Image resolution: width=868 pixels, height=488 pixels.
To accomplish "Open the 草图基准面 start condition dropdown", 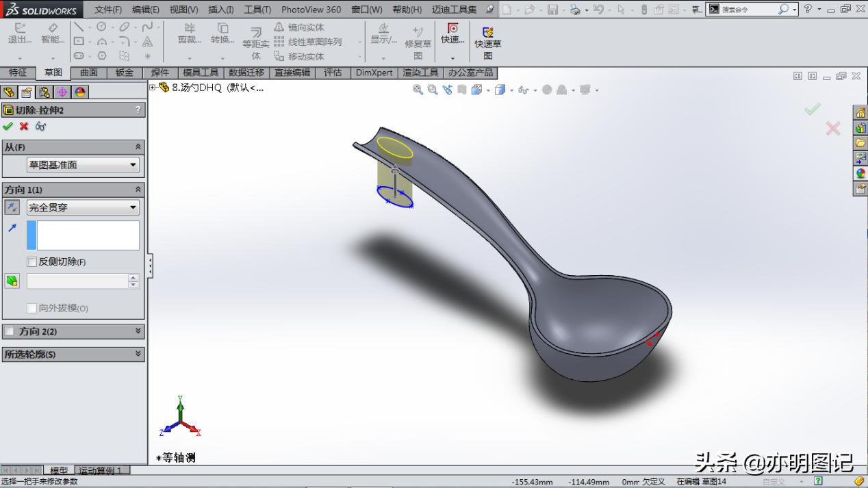I will click(132, 164).
